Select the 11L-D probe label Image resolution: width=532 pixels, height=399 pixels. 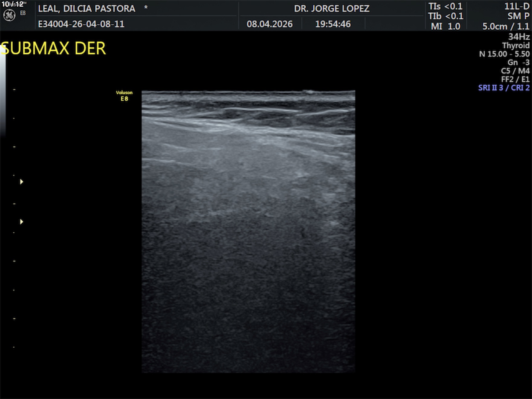coord(517,6)
